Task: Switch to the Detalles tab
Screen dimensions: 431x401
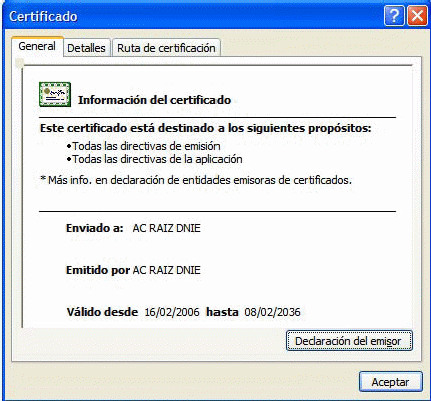Action: (x=86, y=48)
